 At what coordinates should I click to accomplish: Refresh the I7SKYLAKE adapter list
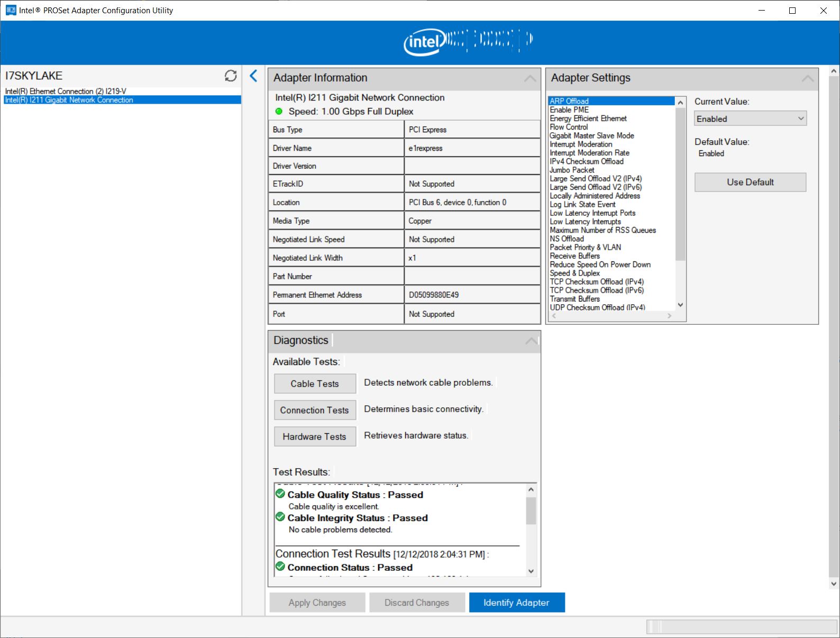click(x=231, y=76)
